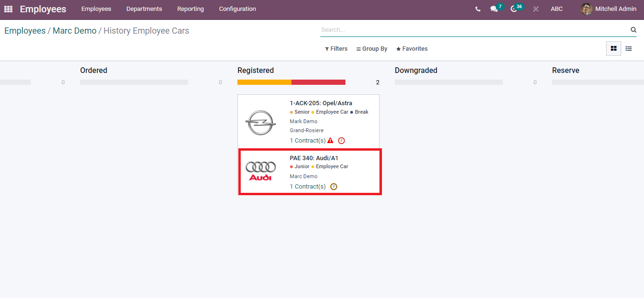The image size is (644, 298).
Task: Open the Favorites dropdown
Action: (412, 49)
